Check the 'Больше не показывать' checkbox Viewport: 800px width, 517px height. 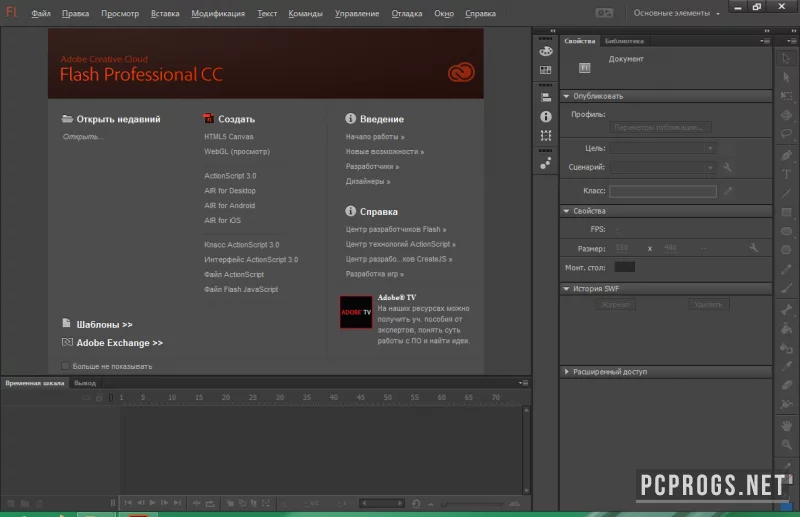tap(65, 366)
